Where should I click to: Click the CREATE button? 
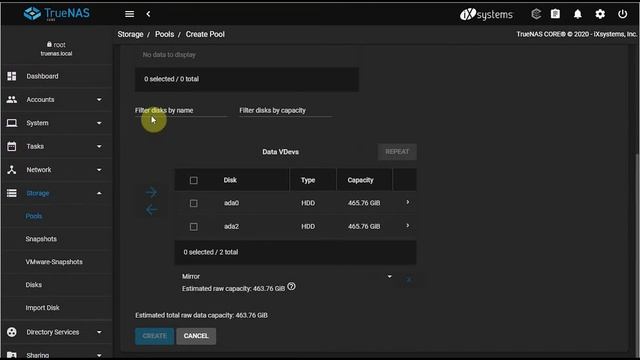click(x=154, y=336)
